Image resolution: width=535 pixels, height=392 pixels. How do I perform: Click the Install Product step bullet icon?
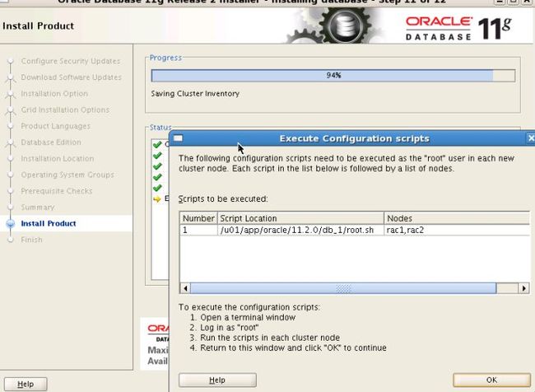(11, 224)
